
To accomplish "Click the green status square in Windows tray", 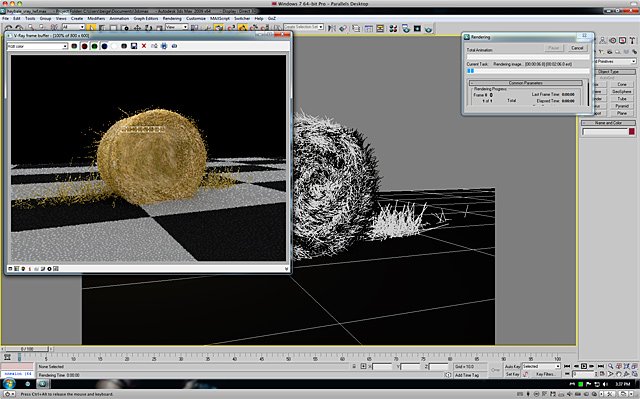I will tap(580, 384).
